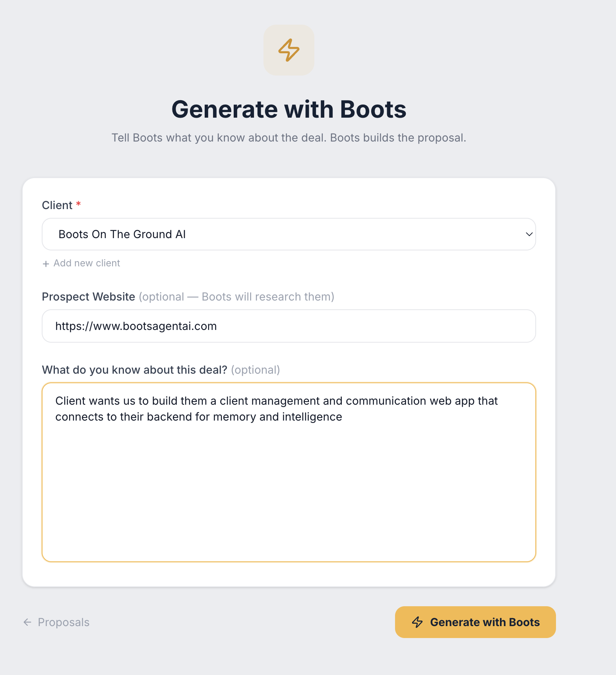Click the Generate with Boots page heading
This screenshot has width=616, height=675.
pyautogui.click(x=289, y=109)
